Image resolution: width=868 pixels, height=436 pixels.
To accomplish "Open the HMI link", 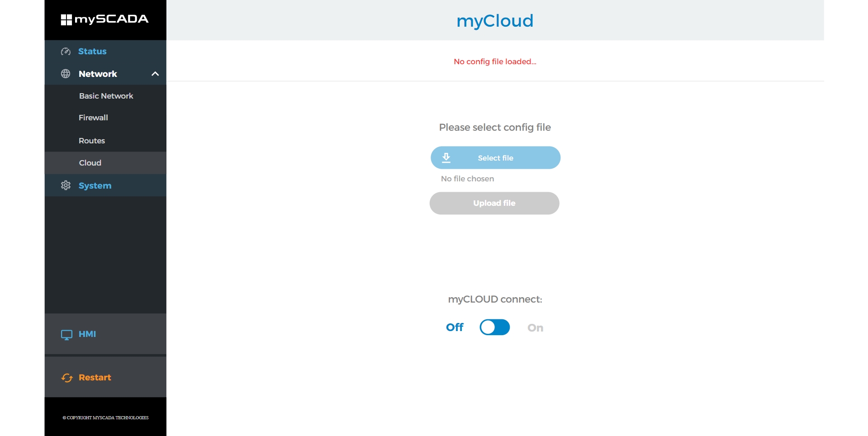I will click(x=87, y=334).
